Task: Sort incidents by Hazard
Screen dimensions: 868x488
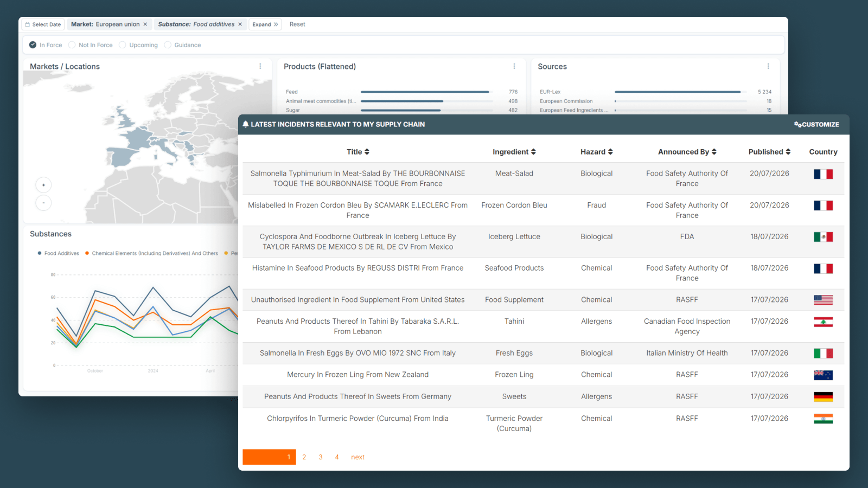Action: pyautogui.click(x=597, y=152)
